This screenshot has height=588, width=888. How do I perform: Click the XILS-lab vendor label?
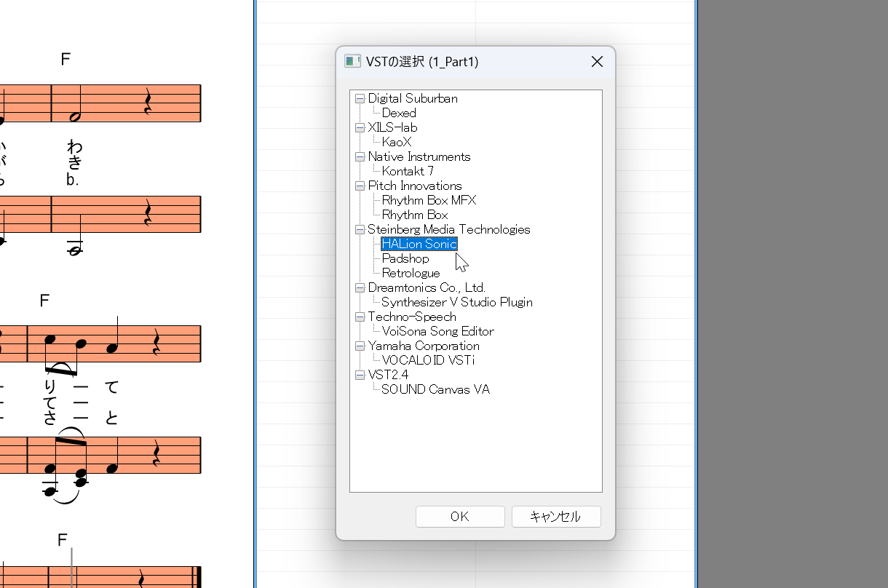pyautogui.click(x=392, y=127)
